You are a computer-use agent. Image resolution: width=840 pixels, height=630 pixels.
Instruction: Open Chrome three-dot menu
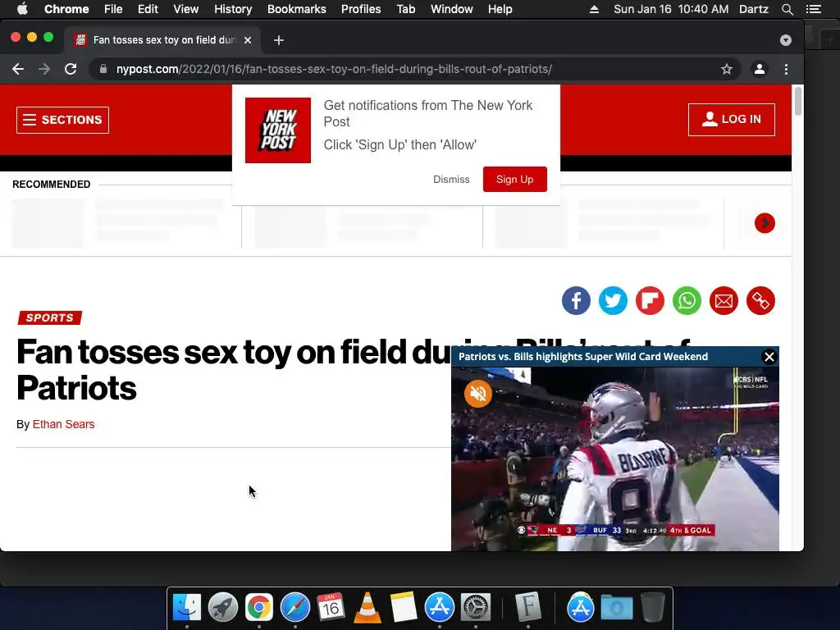786,69
